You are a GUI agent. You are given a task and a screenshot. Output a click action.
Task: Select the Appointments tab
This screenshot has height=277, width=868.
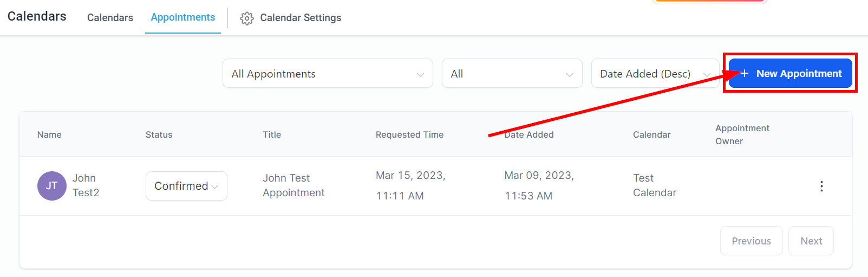(183, 17)
